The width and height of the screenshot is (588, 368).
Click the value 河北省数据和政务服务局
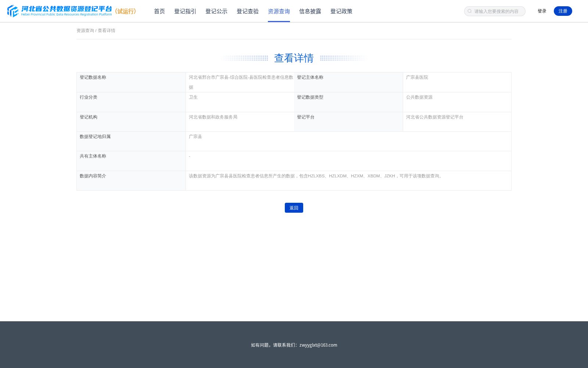coord(213,117)
